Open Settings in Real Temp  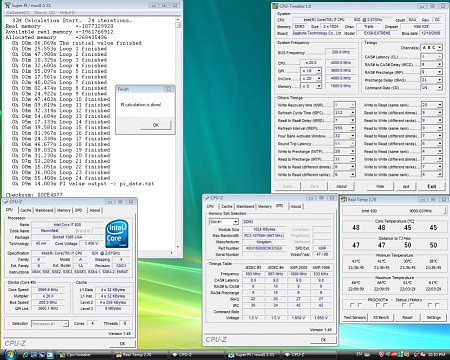[434, 318]
